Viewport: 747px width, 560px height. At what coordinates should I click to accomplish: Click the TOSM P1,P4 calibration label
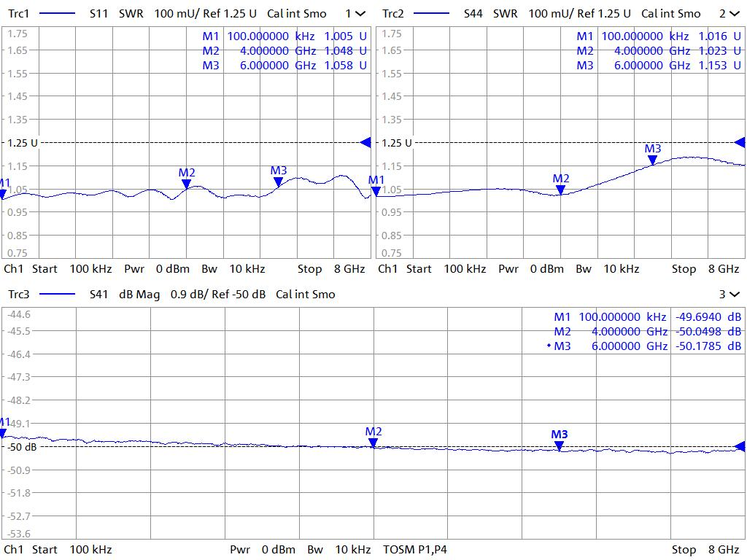[414, 549]
